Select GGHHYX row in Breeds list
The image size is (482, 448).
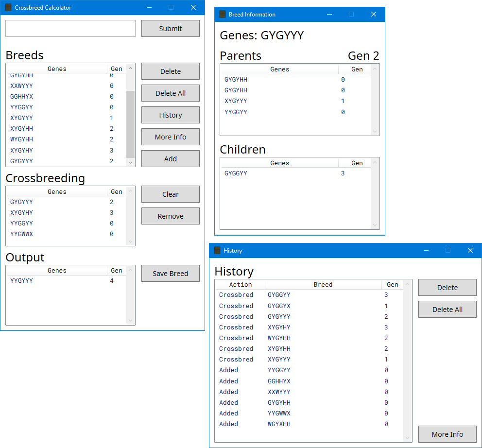(x=66, y=97)
